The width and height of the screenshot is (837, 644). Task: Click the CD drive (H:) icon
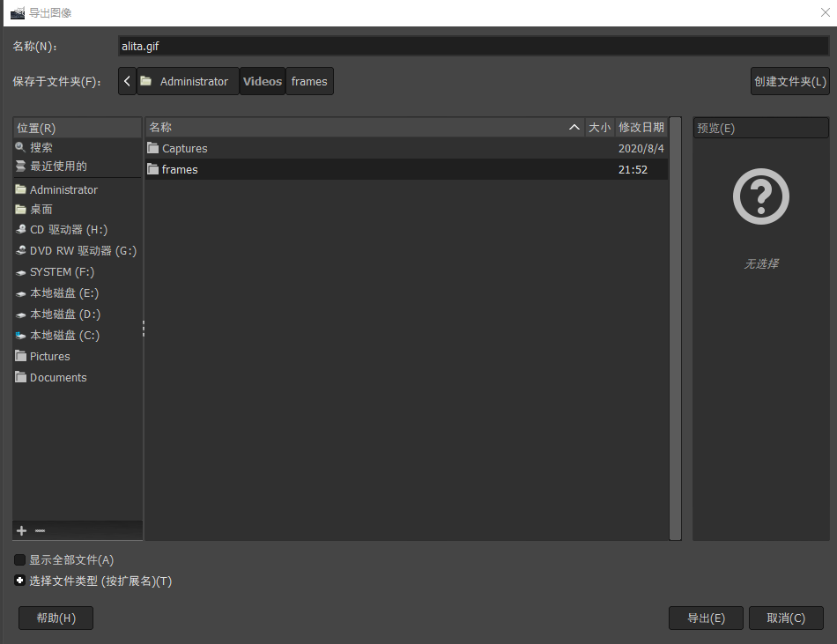(21, 229)
